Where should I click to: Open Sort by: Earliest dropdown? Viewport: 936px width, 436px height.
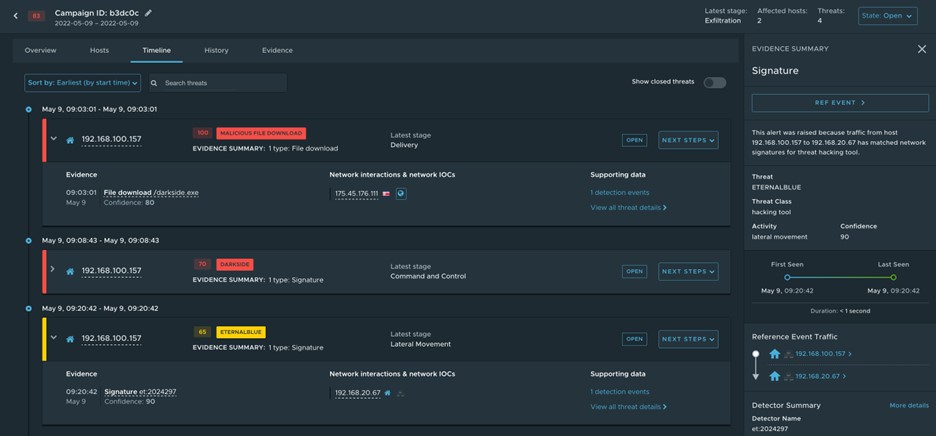tap(82, 83)
